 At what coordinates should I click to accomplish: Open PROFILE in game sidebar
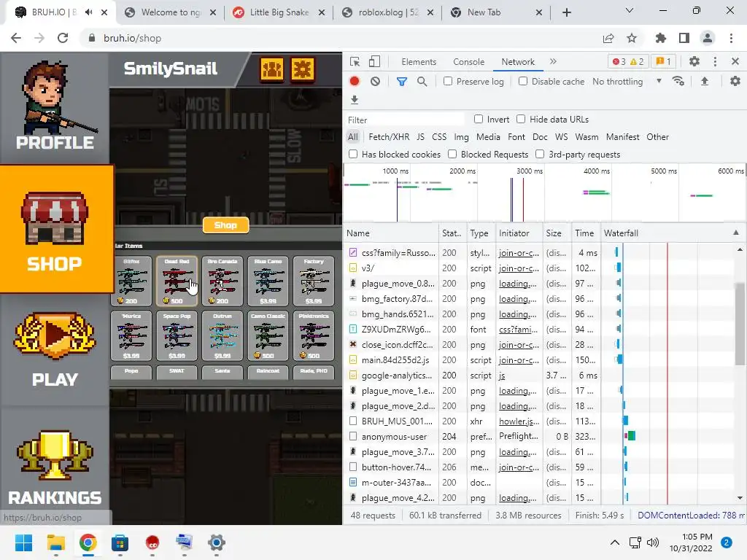click(x=55, y=106)
